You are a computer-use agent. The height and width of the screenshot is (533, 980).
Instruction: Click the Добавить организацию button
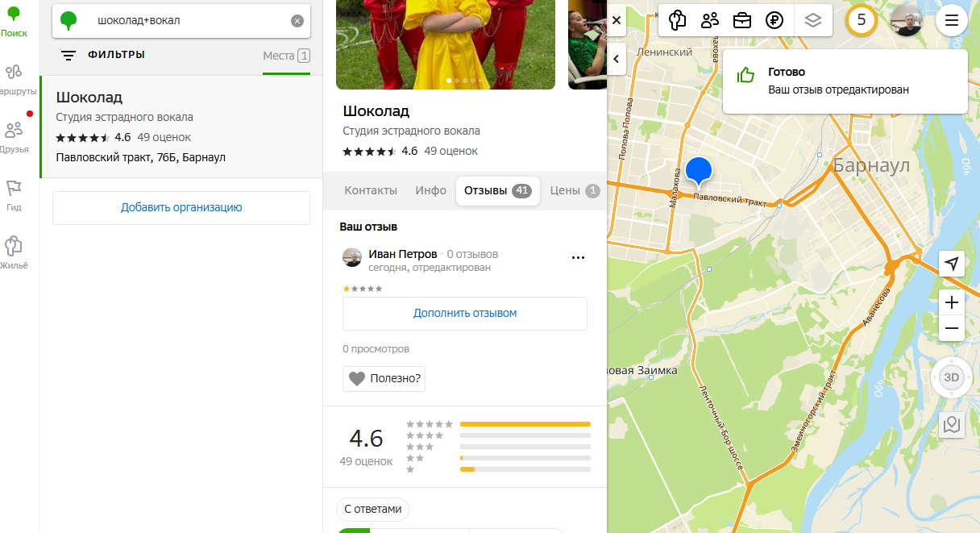click(181, 207)
